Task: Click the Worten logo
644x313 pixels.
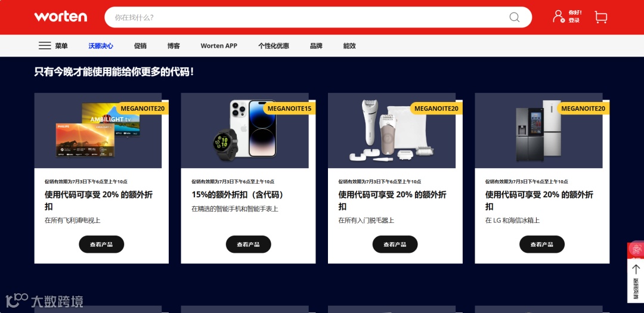Action: [x=61, y=17]
